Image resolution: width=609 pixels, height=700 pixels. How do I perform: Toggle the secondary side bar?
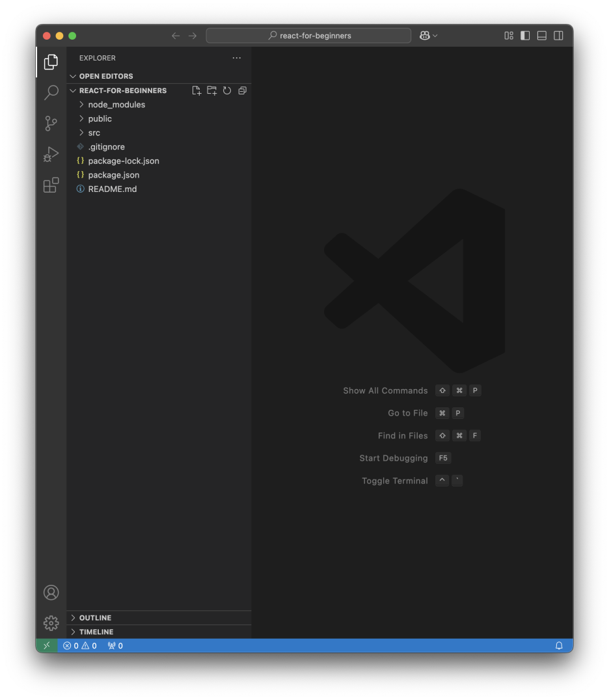pyautogui.click(x=558, y=36)
